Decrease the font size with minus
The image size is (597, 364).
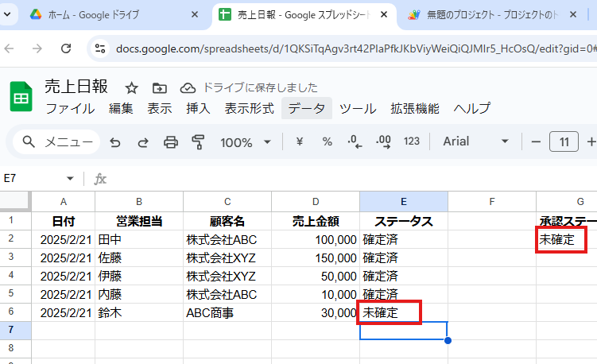(536, 142)
